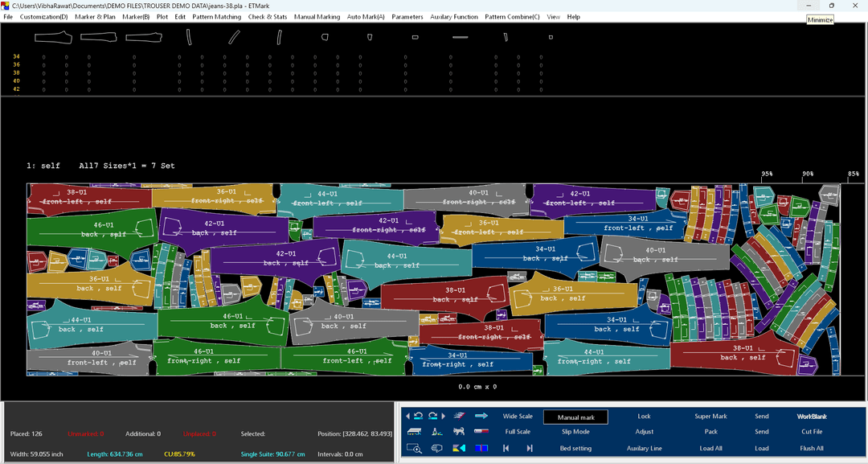Click the Cut File button
This screenshot has width=868, height=464.
coord(812,432)
